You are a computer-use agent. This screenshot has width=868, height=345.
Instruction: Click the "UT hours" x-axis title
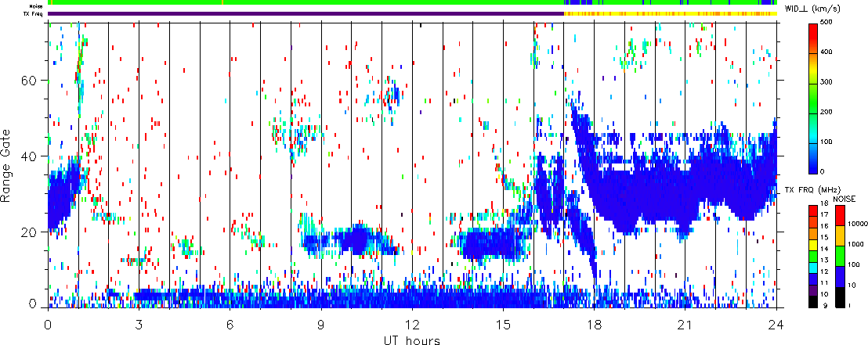(x=412, y=340)
